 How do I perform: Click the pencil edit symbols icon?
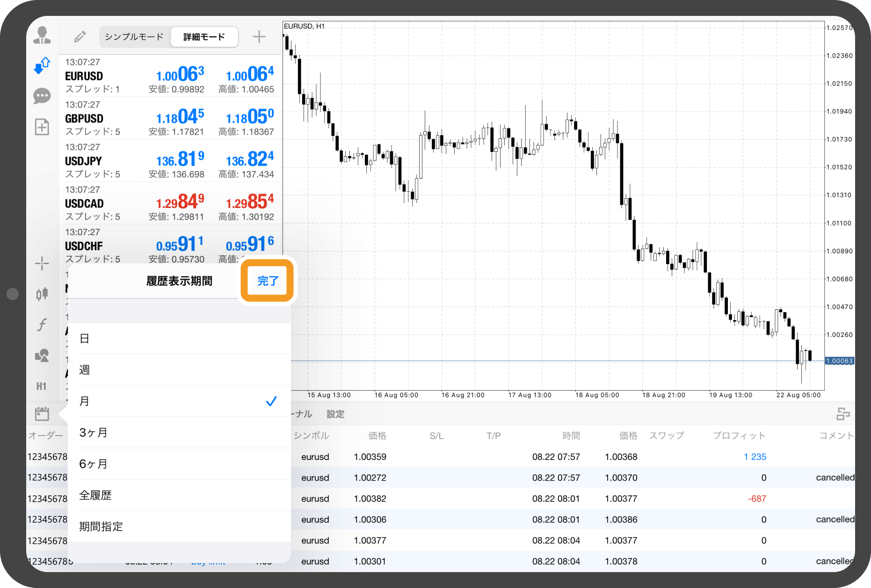coord(80,36)
